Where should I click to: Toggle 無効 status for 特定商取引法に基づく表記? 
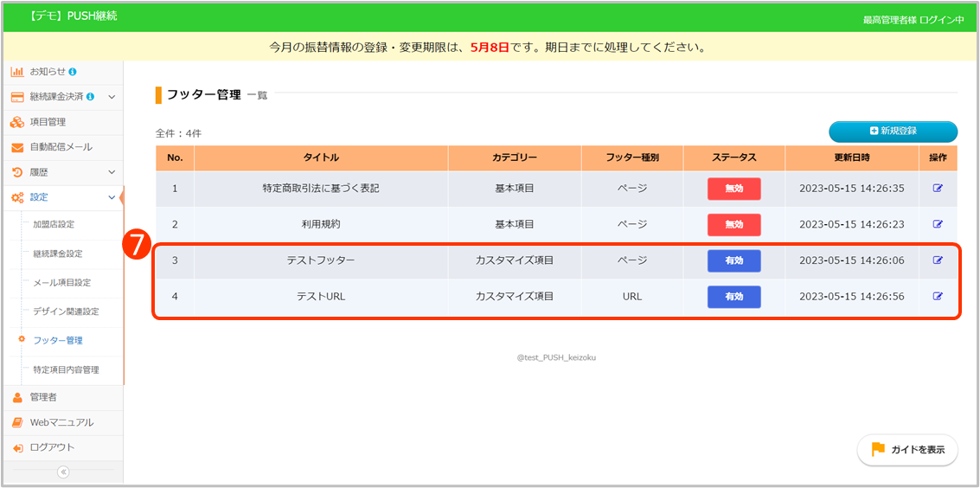(733, 189)
